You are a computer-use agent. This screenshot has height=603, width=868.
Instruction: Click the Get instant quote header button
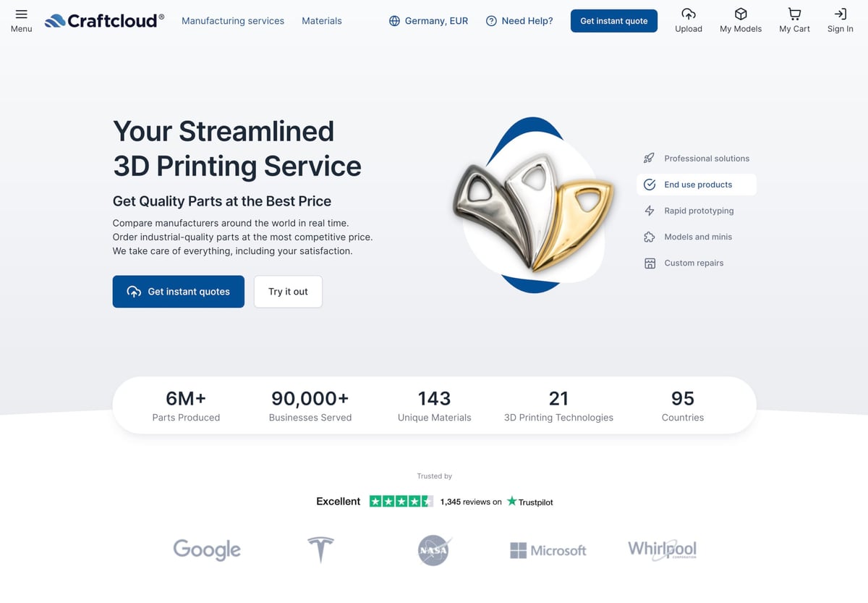click(x=614, y=21)
